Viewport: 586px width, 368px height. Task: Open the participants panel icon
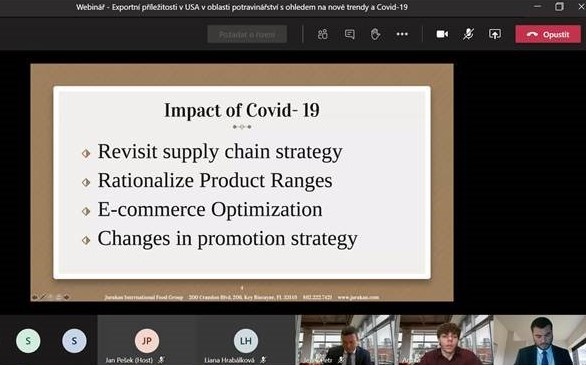point(323,34)
